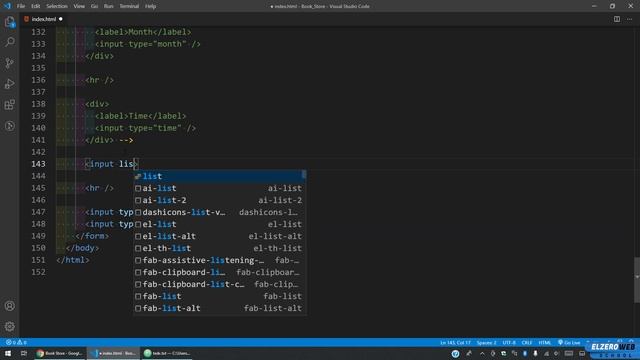Change language mode via HTML status
The height and width of the screenshot is (360, 640).
[x=544, y=342]
